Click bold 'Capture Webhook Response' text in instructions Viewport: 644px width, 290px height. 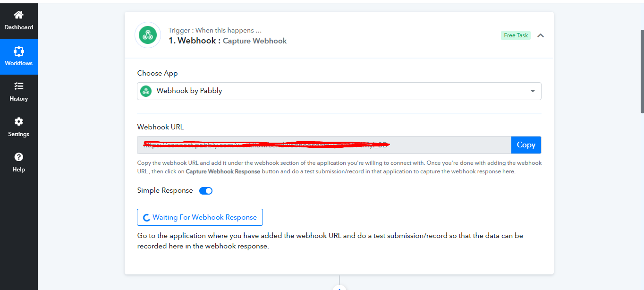pos(223,171)
